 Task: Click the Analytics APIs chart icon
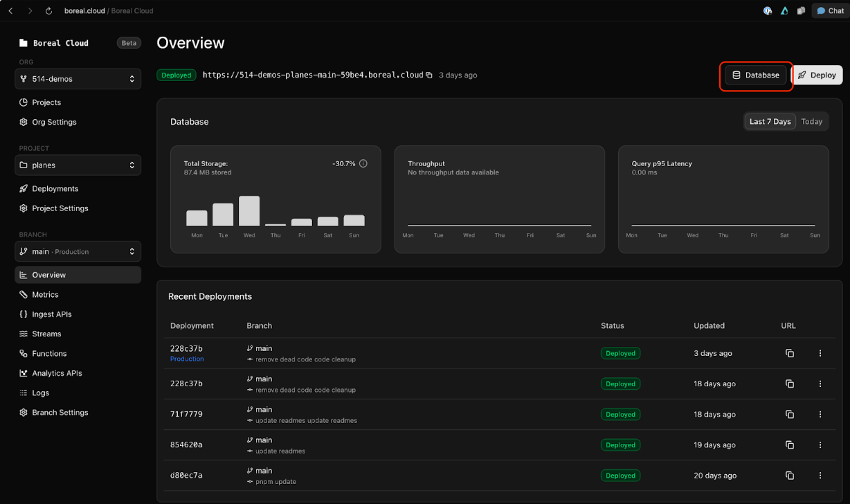click(24, 373)
